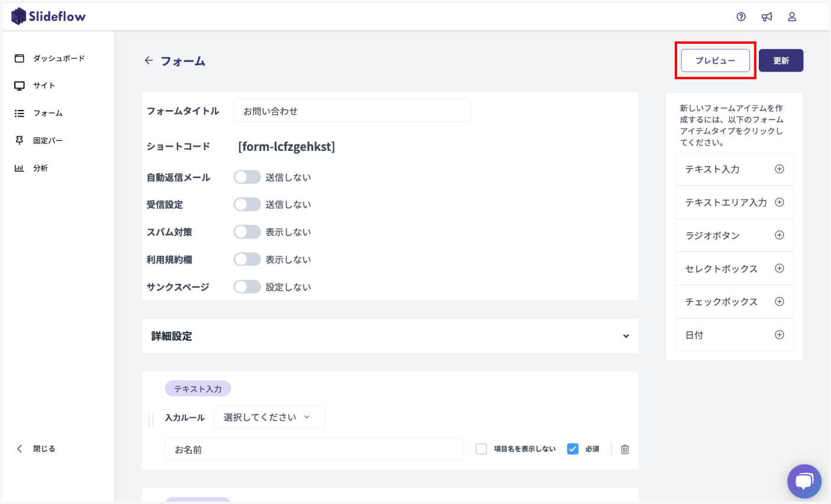Open the help icon in the top bar
Viewport: 831px width, 504px height.
pyautogui.click(x=741, y=17)
